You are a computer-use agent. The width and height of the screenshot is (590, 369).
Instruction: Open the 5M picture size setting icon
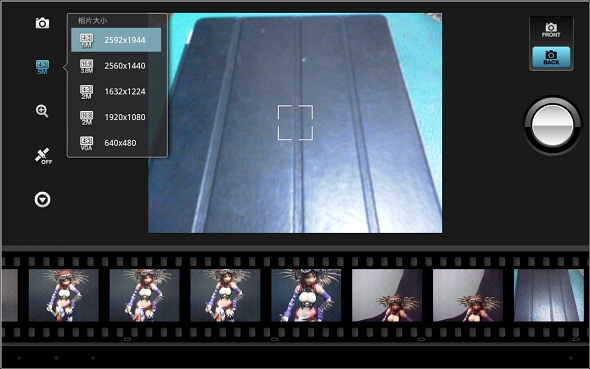point(42,67)
